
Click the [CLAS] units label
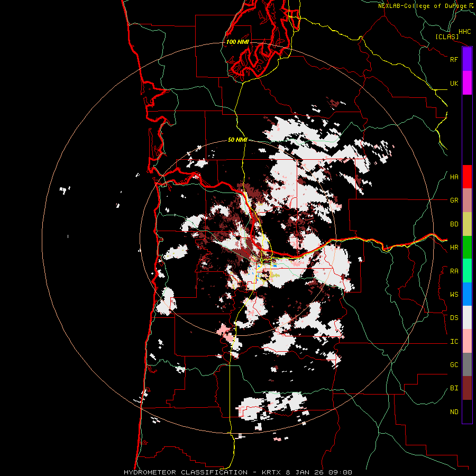447,36
